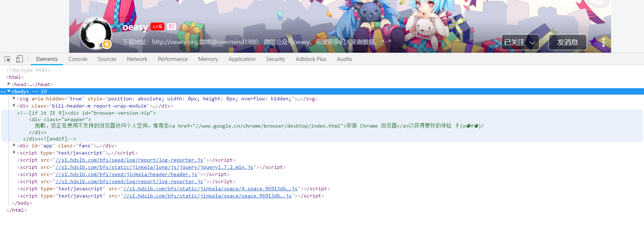The image size is (644, 243).
Task: Select the browser-version-tip comment block
Action: click(x=322, y=126)
